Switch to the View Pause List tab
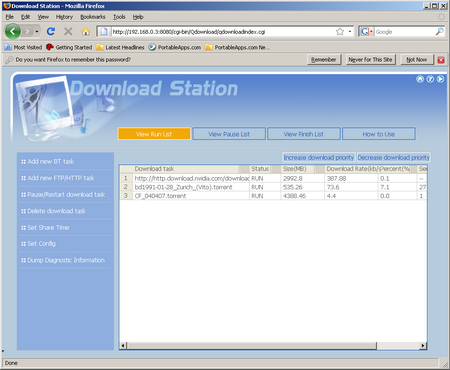Viewport: 450px width, 370px height. click(x=229, y=134)
